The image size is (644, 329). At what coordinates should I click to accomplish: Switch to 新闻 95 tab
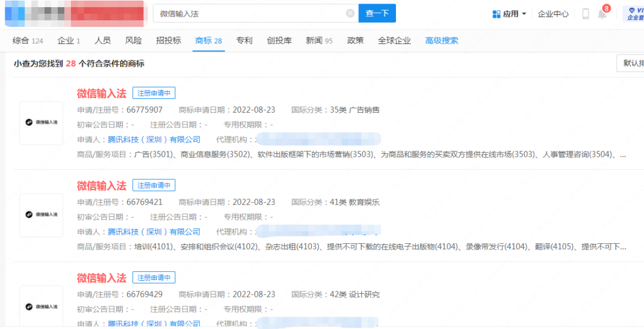(319, 41)
